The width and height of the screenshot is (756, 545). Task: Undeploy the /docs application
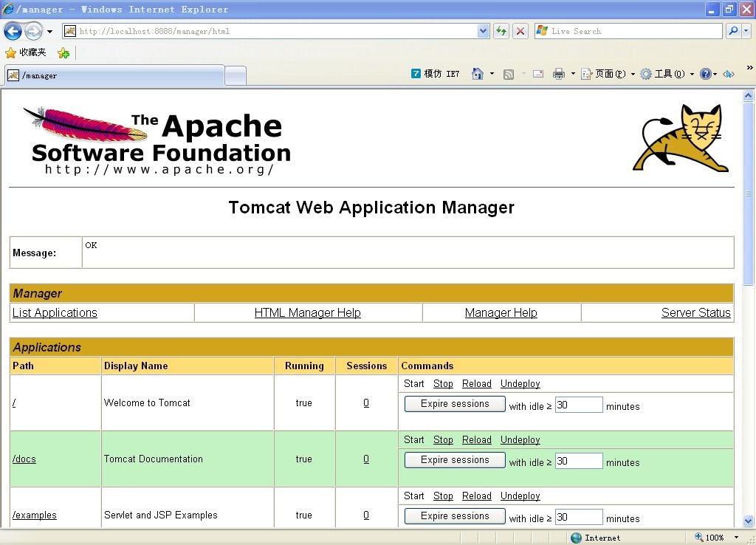[x=520, y=440]
